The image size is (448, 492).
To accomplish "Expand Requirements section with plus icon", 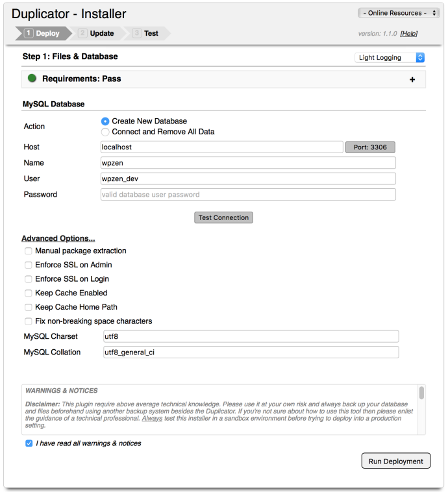I will (x=412, y=80).
